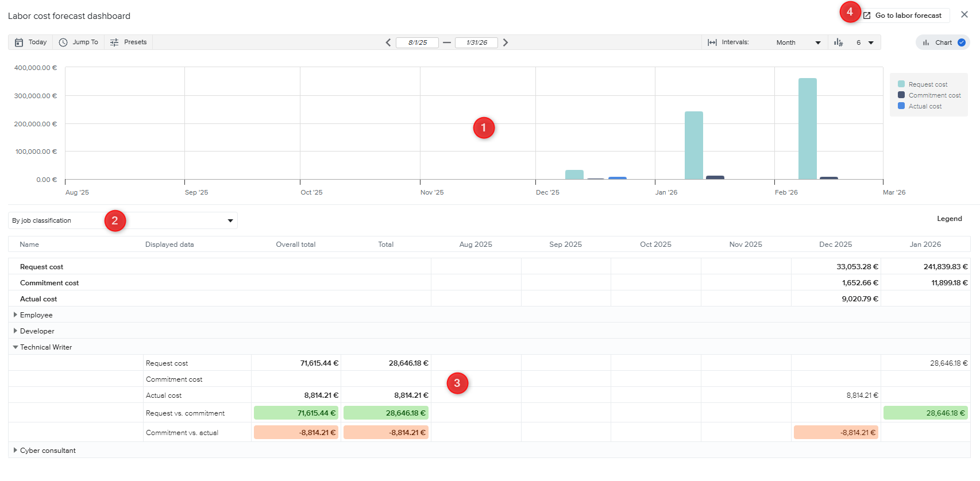Close the labor cost dashboard

(964, 15)
